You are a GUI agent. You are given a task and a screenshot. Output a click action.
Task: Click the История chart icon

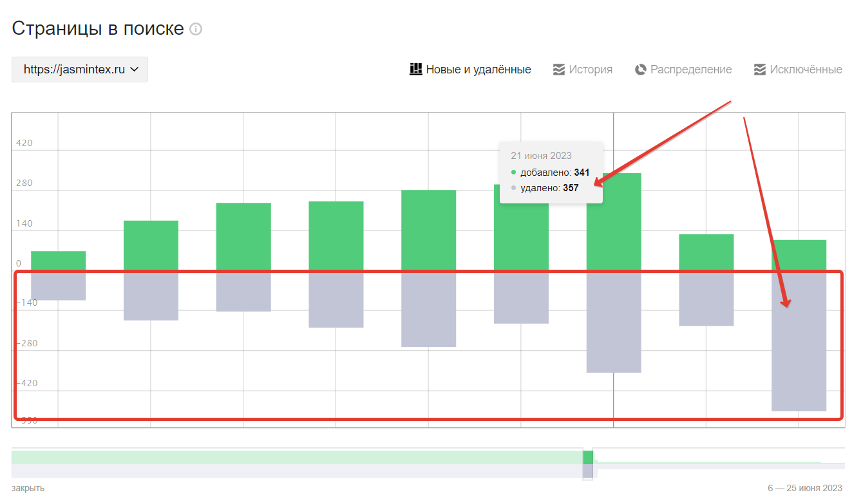pos(559,70)
